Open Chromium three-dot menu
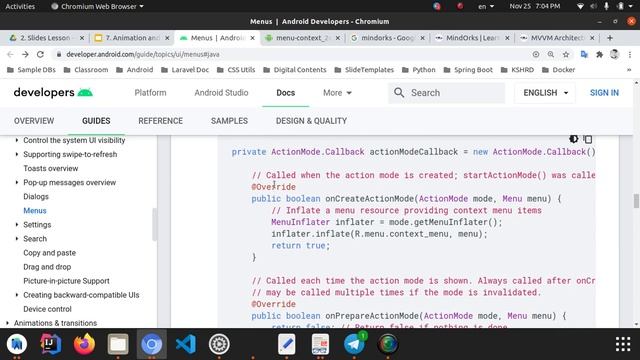The width and height of the screenshot is (640, 360). click(630, 54)
